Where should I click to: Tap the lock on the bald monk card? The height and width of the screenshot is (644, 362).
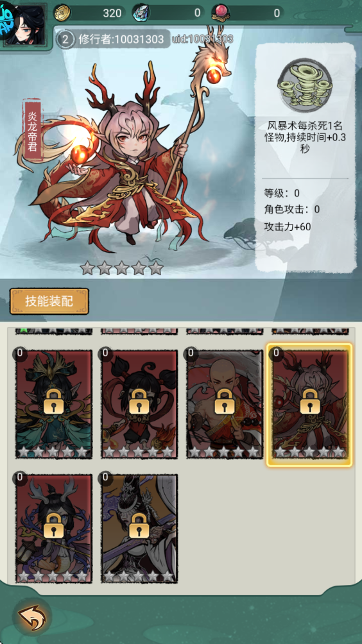point(225,401)
